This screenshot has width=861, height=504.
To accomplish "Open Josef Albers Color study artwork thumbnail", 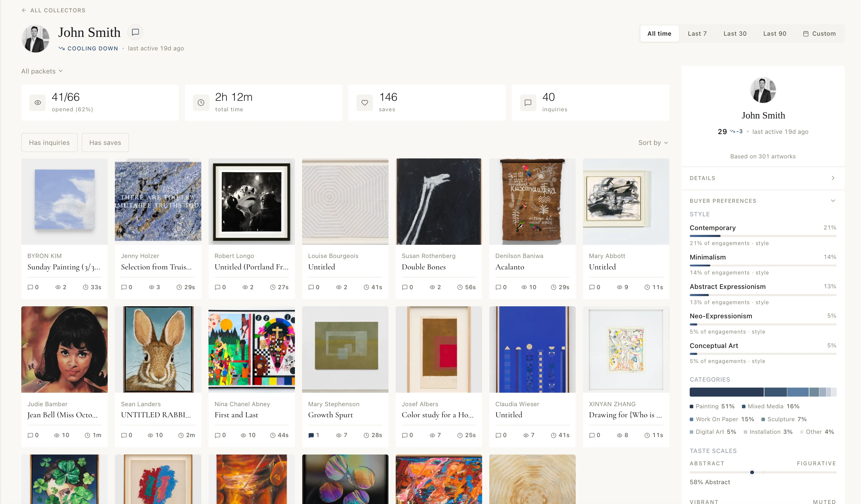I will tap(439, 349).
